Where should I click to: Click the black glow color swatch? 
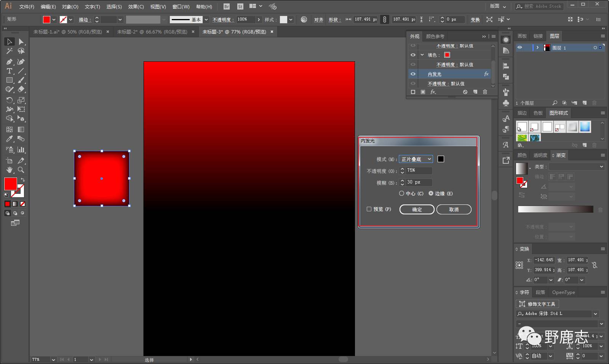[441, 159]
